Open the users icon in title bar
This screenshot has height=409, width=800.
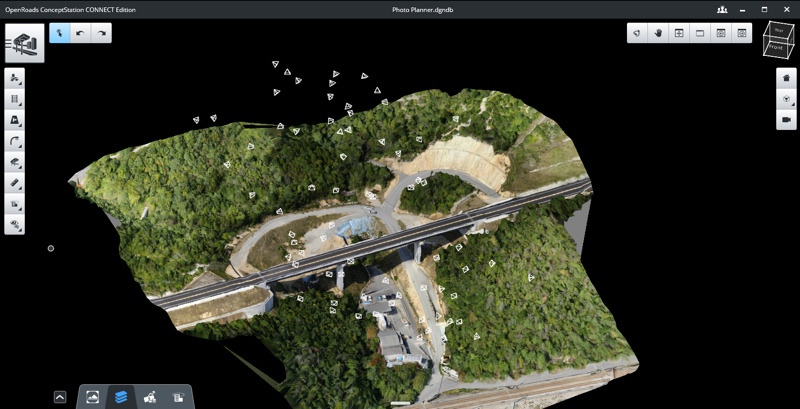722,10
